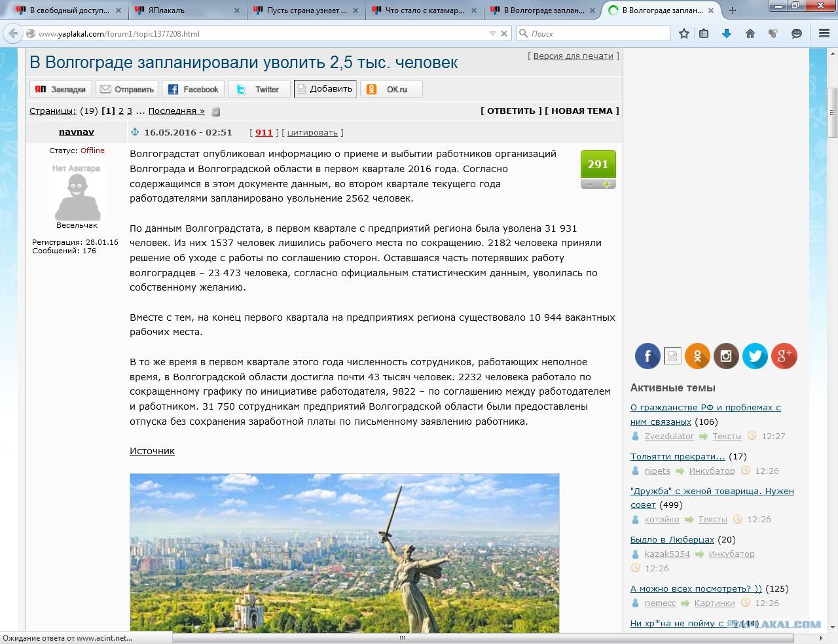
Task: Bookmark this page with the star icon
Action: coord(683,33)
